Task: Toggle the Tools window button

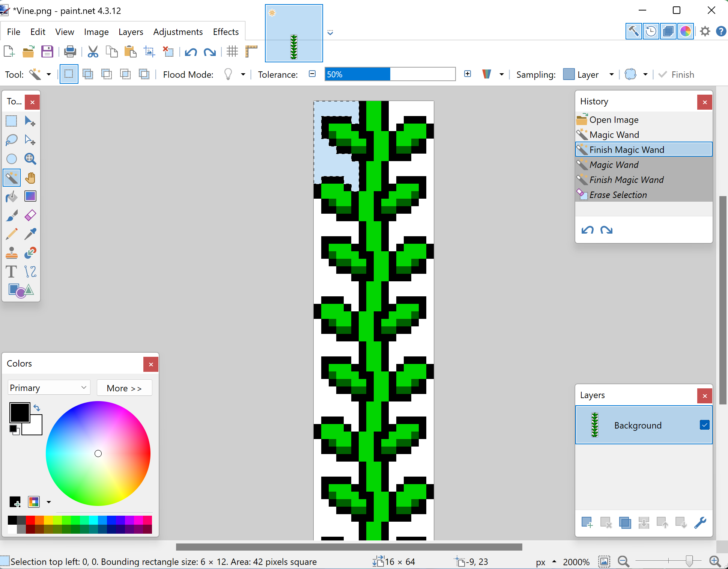Action: pos(633,31)
